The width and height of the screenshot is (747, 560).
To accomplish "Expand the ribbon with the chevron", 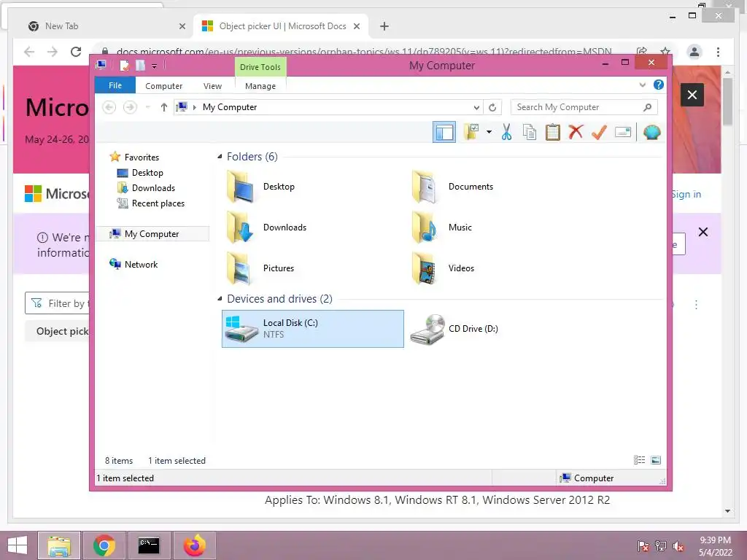I will (642, 85).
